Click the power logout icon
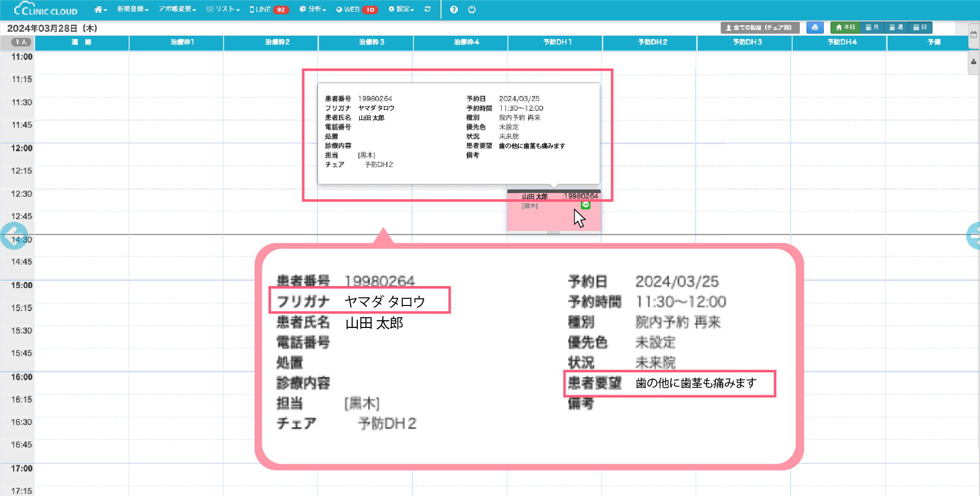This screenshot has height=496, width=980. pyautogui.click(x=472, y=10)
